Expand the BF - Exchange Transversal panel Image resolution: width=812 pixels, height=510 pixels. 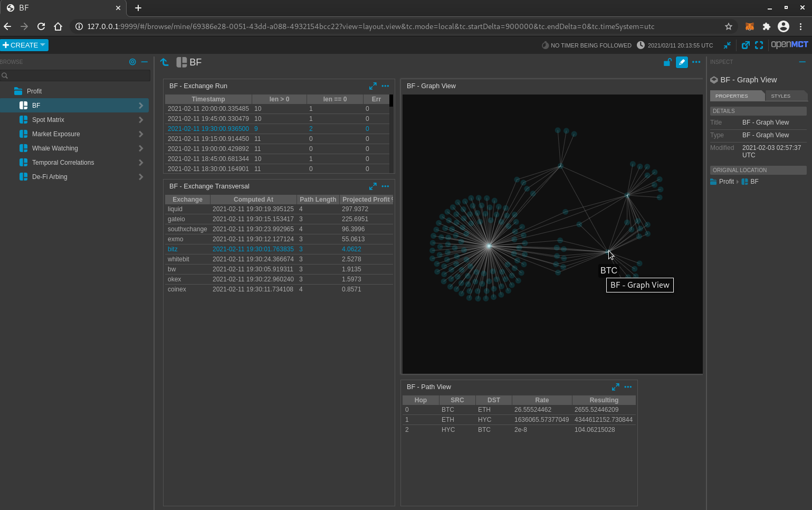pos(373,186)
